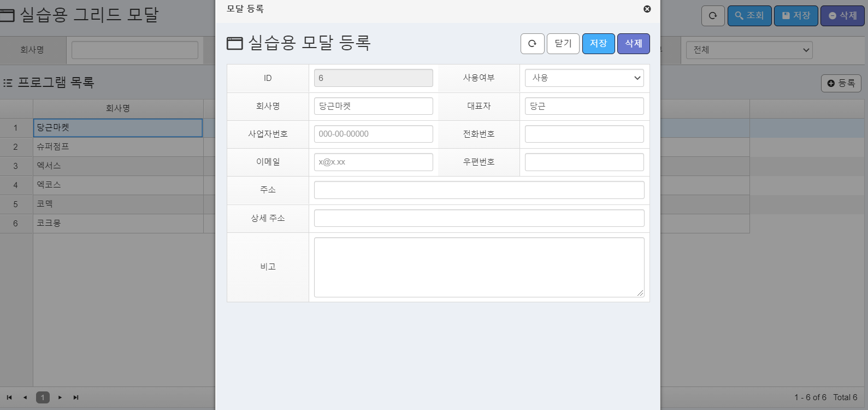Open the 전체 dropdown on background page
The height and width of the screenshot is (410, 868).
(749, 50)
